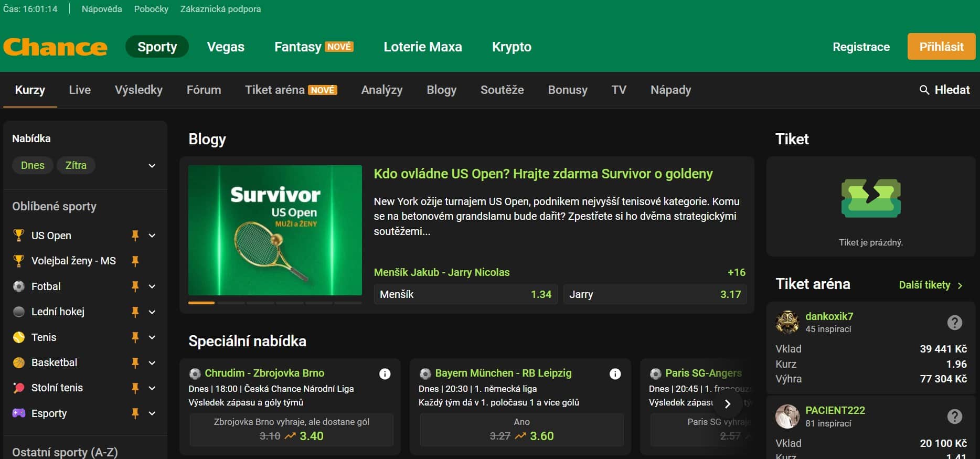Click PACIENT222 avatar image

pyautogui.click(x=787, y=417)
